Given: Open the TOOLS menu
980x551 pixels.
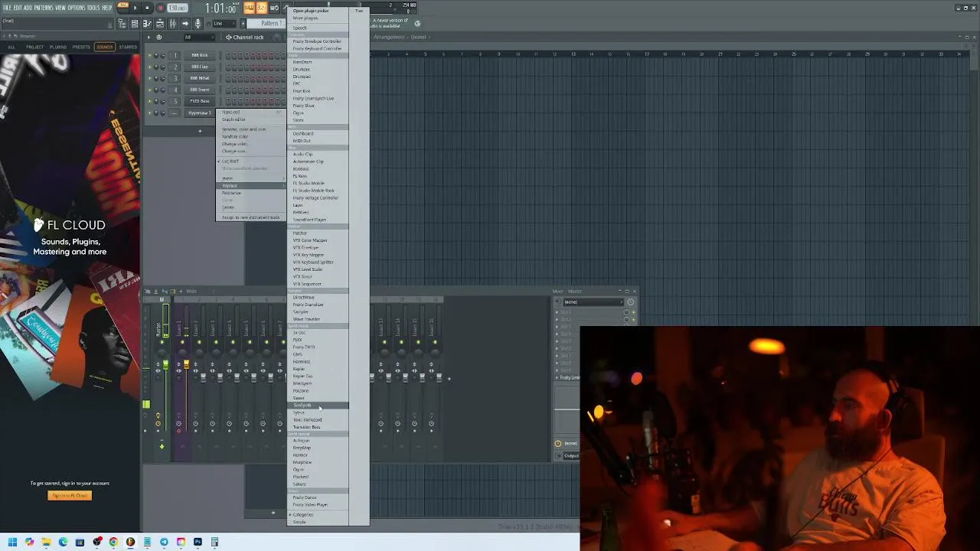Looking at the screenshot, I should pos(94,8).
